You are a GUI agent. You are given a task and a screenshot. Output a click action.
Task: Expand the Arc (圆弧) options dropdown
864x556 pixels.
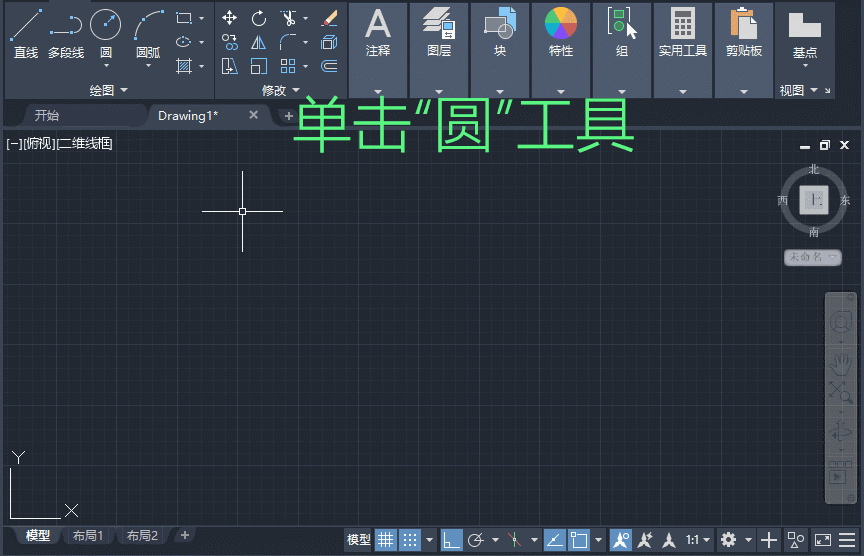(148, 66)
